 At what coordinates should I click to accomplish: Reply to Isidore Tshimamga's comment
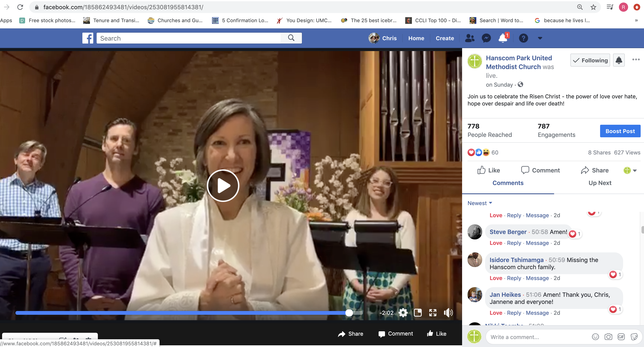click(x=514, y=278)
